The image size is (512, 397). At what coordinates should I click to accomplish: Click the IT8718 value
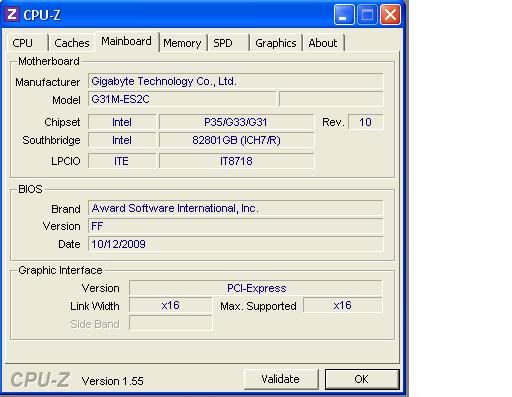pos(236,161)
